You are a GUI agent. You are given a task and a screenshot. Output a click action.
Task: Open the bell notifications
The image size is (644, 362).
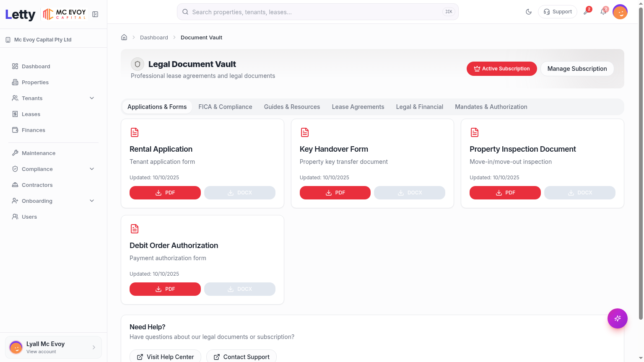click(x=603, y=12)
